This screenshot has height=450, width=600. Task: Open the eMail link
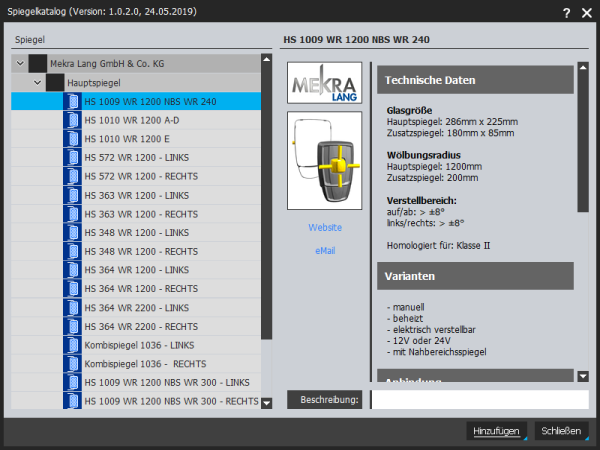pyautogui.click(x=325, y=251)
